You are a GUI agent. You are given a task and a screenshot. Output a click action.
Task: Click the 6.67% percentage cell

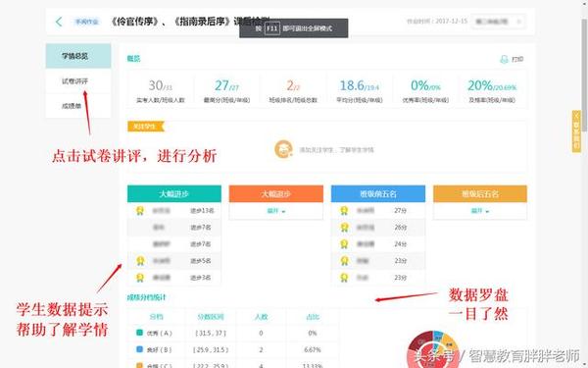[x=313, y=349]
